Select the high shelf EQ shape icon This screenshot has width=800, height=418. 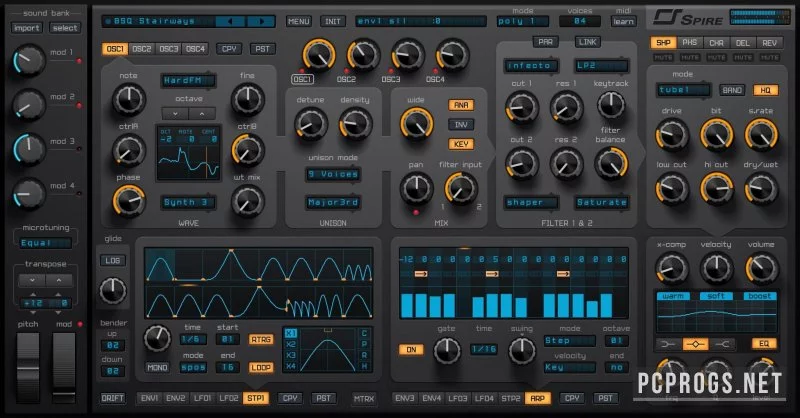coord(722,344)
